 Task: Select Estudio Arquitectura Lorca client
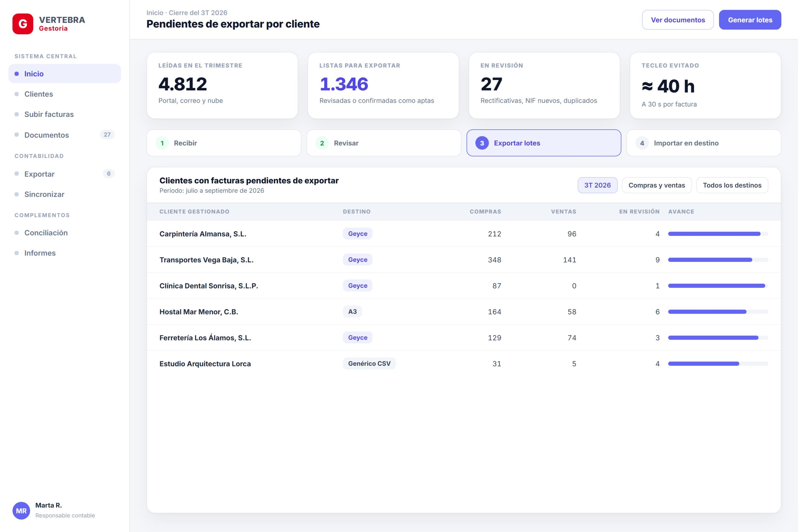click(205, 364)
